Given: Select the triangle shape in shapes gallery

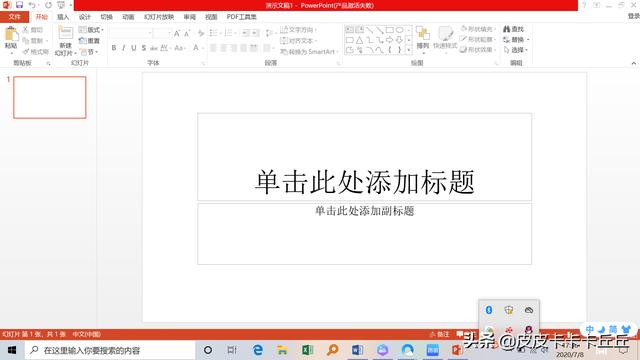Looking at the screenshot, I should 359,40.
